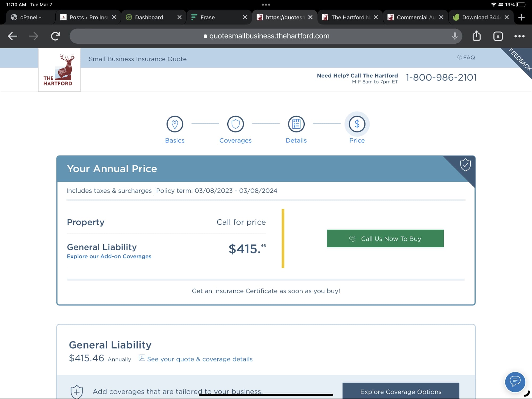Click the Coverages step shield icon
This screenshot has width=532, height=399.
click(235, 124)
